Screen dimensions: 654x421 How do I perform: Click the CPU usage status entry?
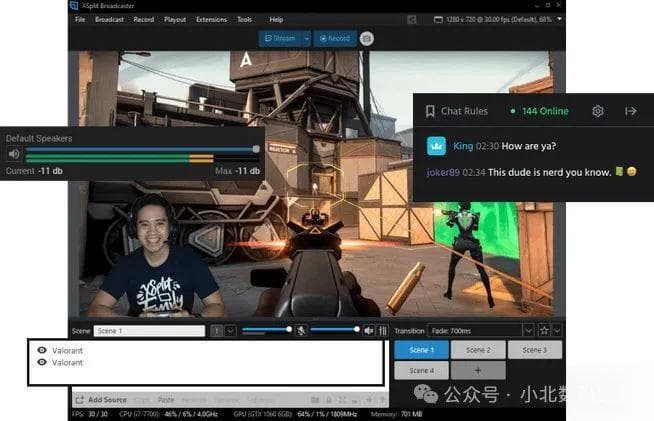point(169,414)
